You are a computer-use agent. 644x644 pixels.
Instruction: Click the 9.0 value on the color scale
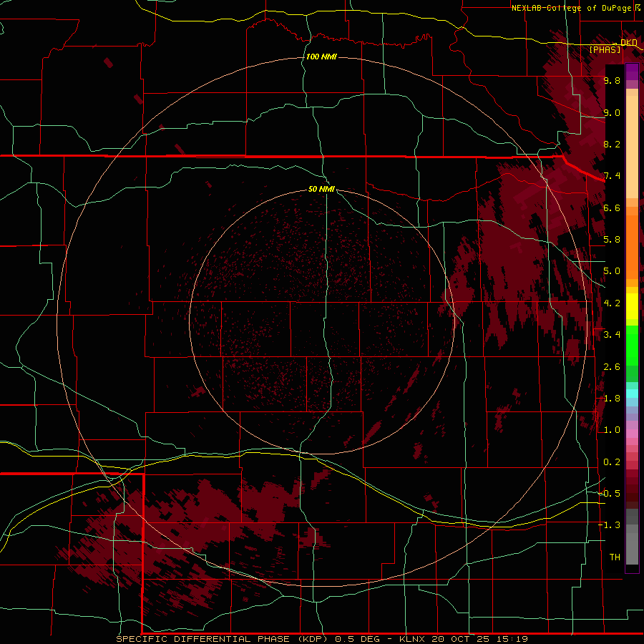tap(612, 112)
